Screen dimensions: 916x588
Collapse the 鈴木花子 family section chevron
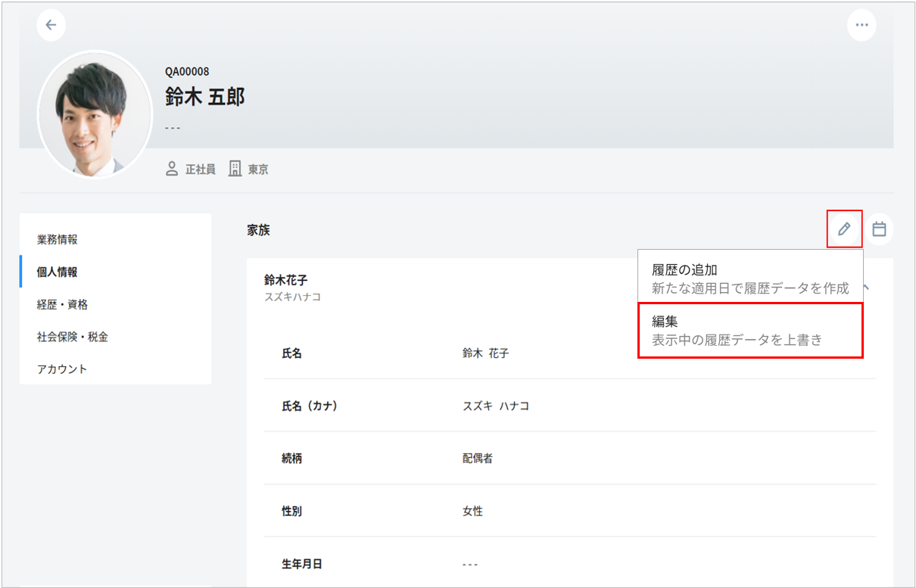[867, 288]
